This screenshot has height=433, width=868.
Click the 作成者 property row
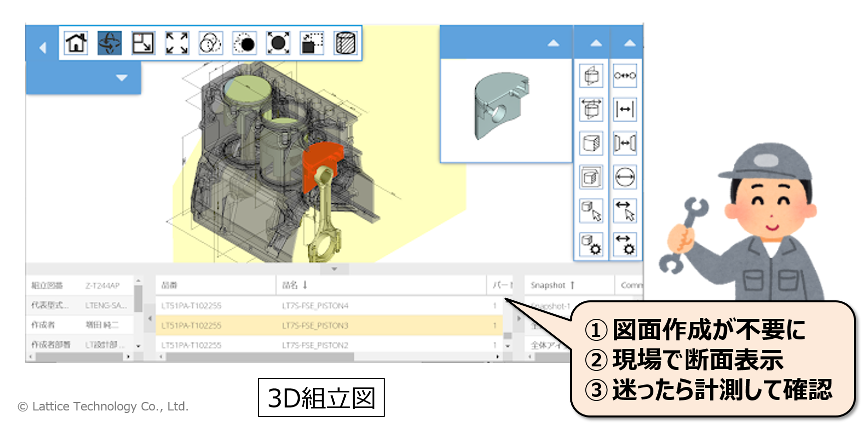point(80,325)
